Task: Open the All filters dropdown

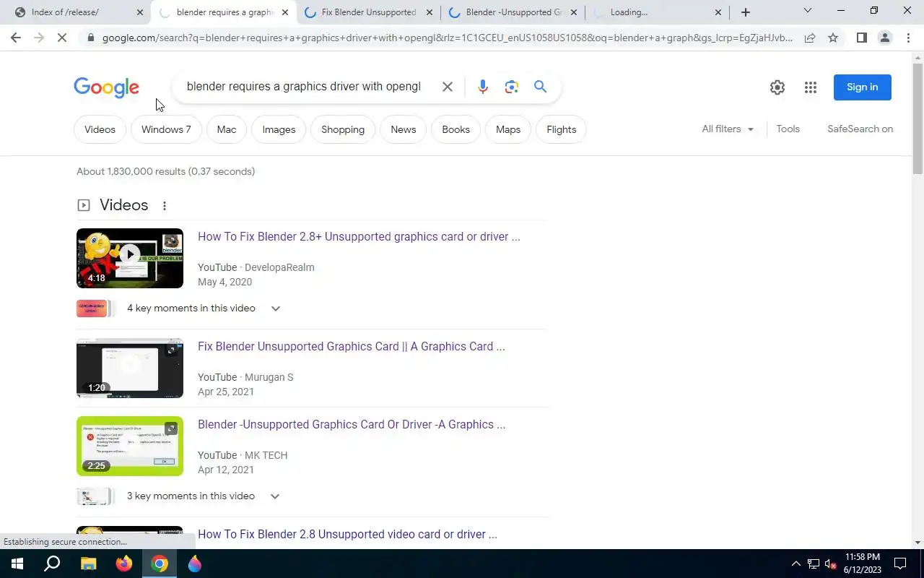Action: tap(728, 129)
